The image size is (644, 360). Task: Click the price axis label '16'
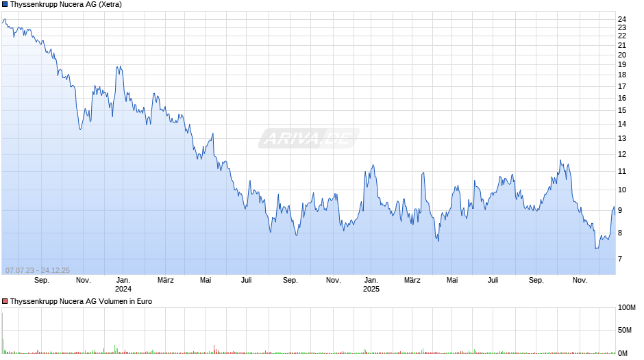coord(622,98)
